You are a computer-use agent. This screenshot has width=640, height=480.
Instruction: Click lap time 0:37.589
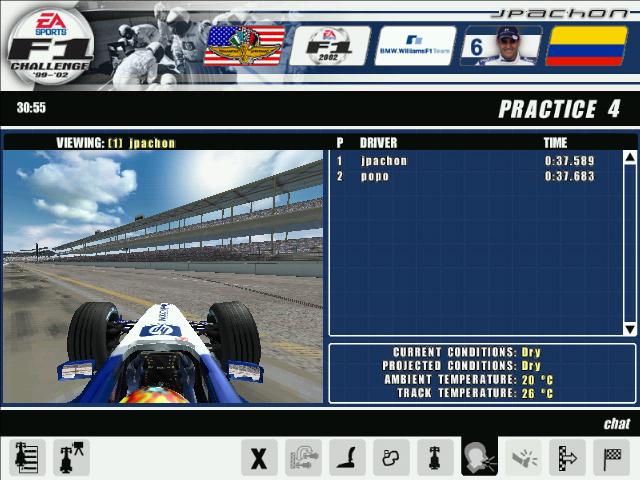click(569, 161)
